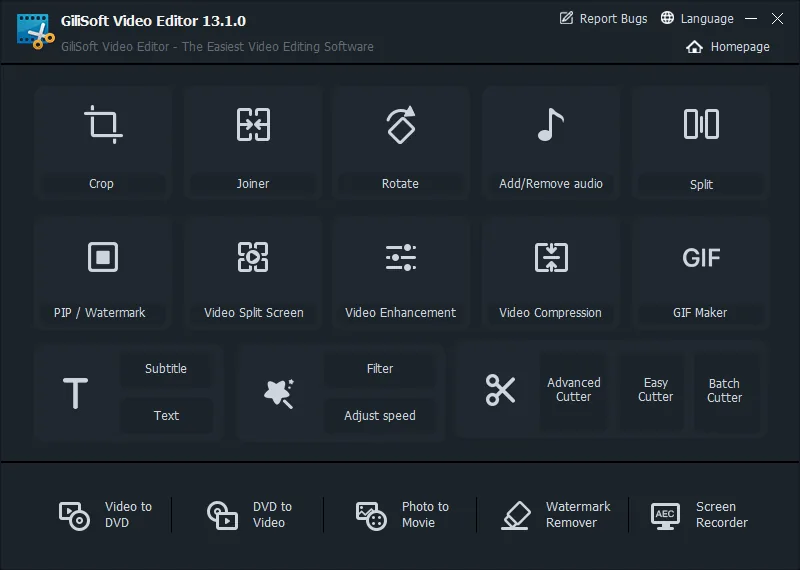This screenshot has height=570, width=800.
Task: Open the PIP / Watermark icon
Action: click(x=103, y=257)
